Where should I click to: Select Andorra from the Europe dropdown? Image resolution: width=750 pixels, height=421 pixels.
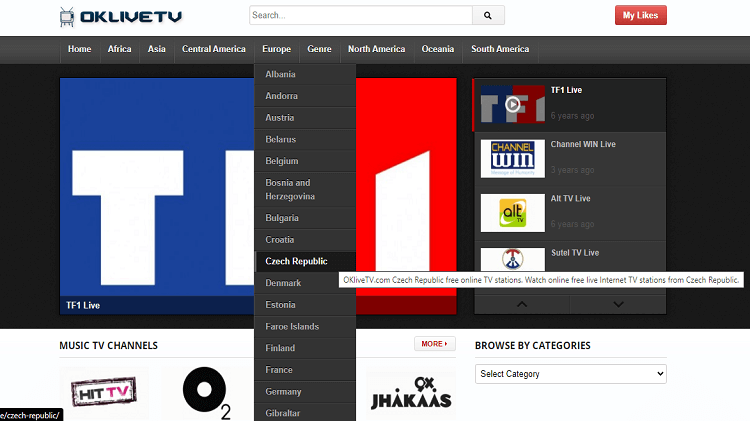(305, 96)
